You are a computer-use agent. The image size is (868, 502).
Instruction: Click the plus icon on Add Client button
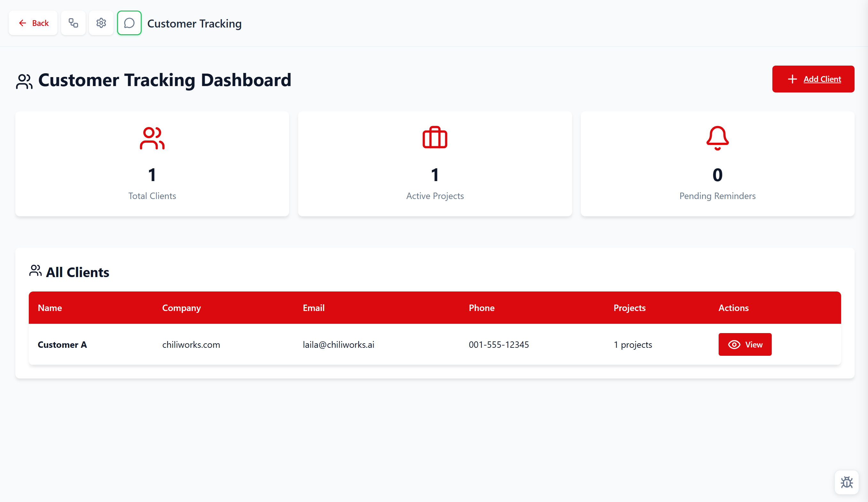pos(792,79)
